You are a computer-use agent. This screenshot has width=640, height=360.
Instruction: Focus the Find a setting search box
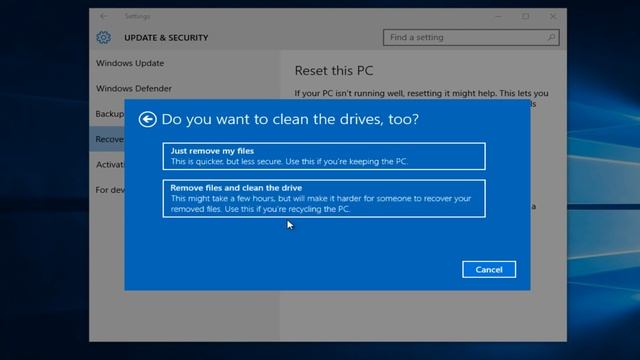(x=471, y=38)
